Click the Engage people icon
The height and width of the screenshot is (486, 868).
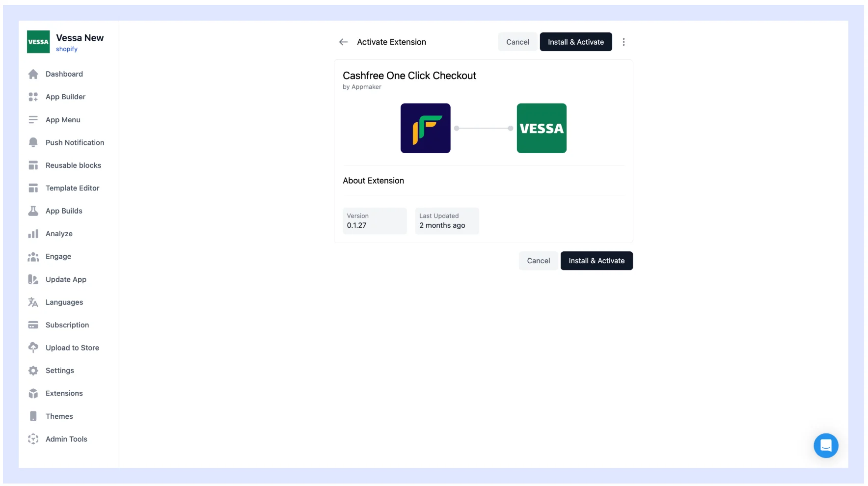coord(33,257)
